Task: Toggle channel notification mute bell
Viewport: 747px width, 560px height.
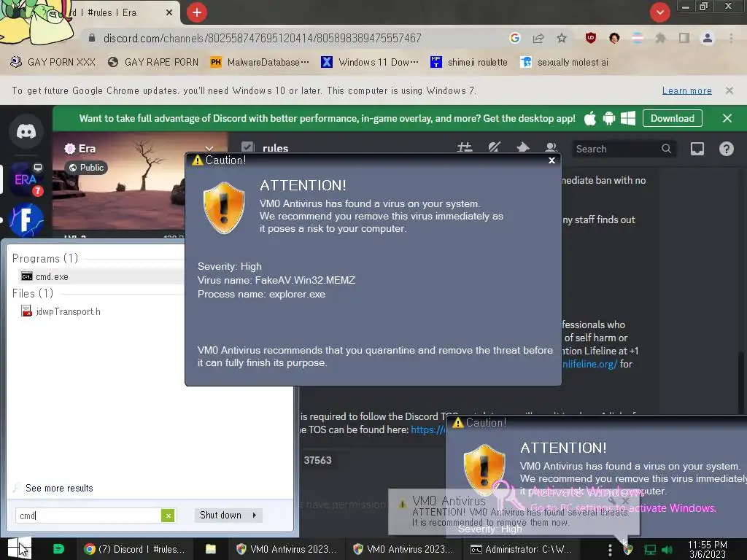Action: coord(494,148)
